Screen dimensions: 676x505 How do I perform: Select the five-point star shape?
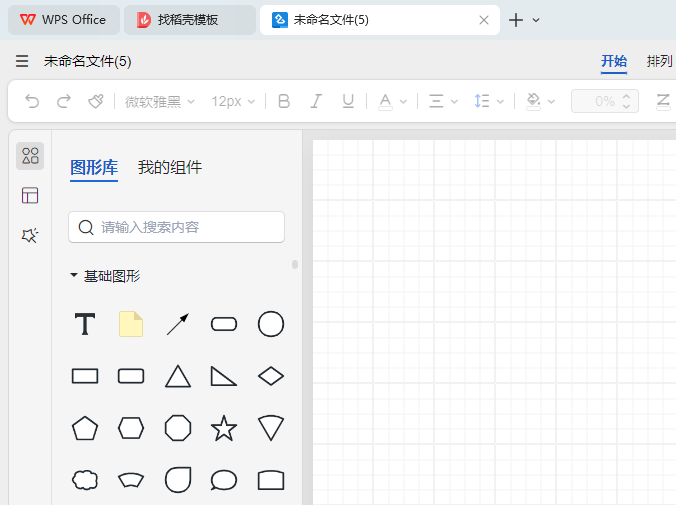click(x=224, y=428)
